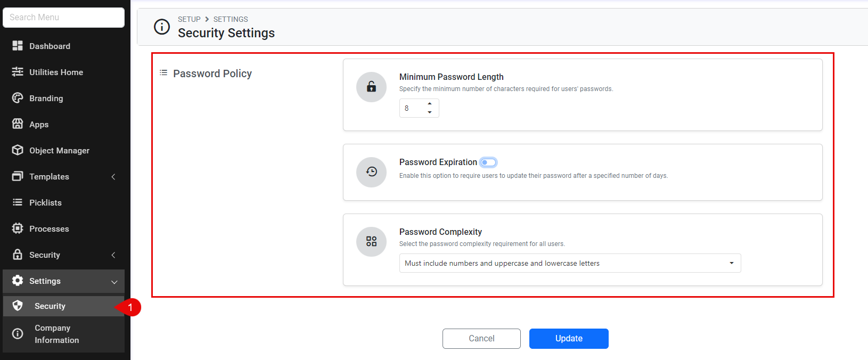Click the Search Menu input field
The width and height of the screenshot is (868, 360).
pyautogui.click(x=64, y=18)
